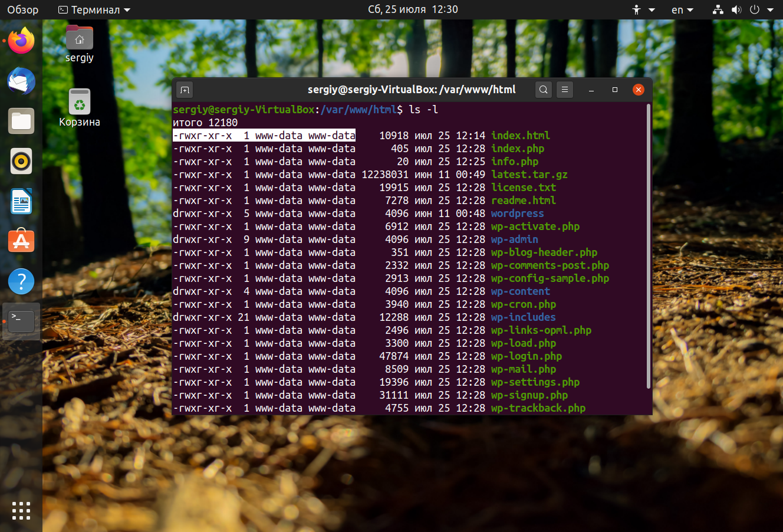Open the sergiy home folder on desktop
This screenshot has height=532, width=783.
point(80,39)
